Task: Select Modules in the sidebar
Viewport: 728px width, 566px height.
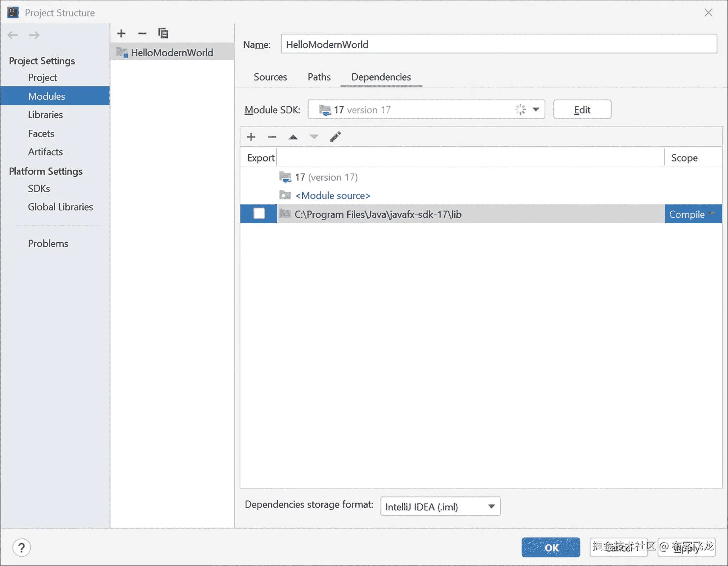Action: point(55,96)
